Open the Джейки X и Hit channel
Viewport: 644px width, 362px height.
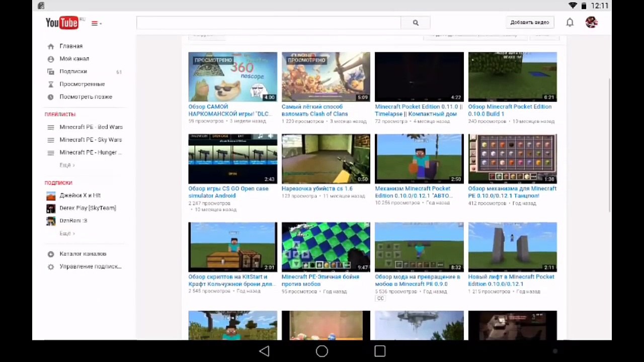pos(80,195)
